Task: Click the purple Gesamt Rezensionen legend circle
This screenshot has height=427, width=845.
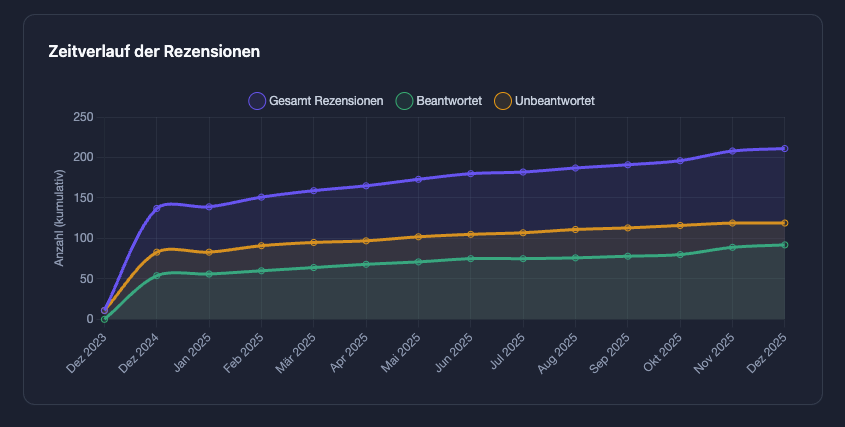Action: point(257,101)
